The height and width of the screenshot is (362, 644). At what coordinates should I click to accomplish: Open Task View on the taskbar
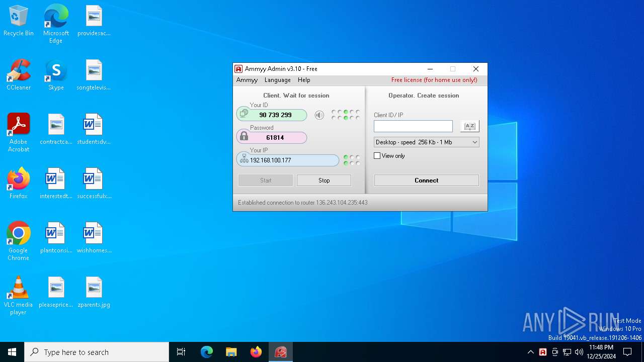[x=181, y=352]
